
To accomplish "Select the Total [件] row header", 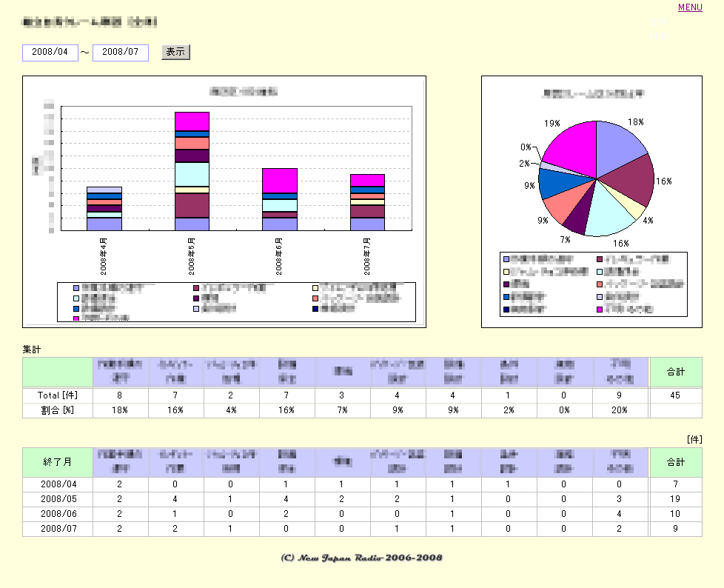I will point(58,395).
